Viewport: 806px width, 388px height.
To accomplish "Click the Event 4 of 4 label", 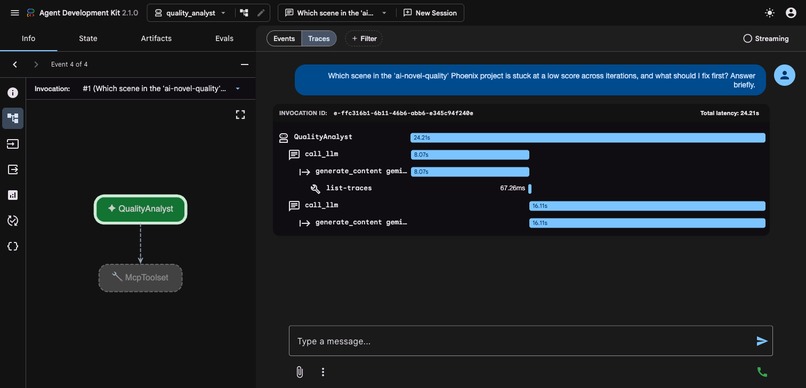I will tap(69, 65).
